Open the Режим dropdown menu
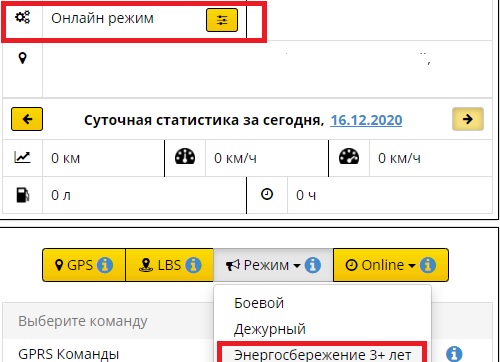The width and height of the screenshot is (500, 362). pos(273,265)
